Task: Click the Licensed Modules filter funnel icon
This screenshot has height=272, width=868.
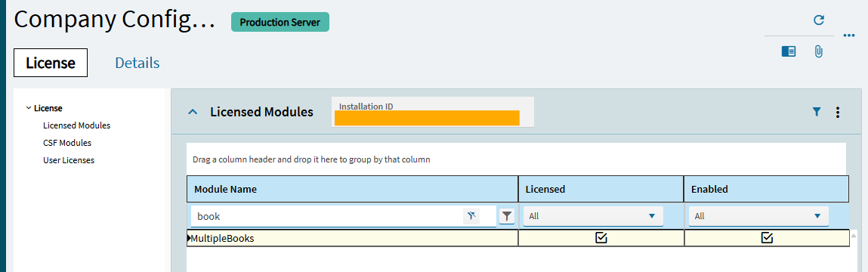Action: point(817,112)
